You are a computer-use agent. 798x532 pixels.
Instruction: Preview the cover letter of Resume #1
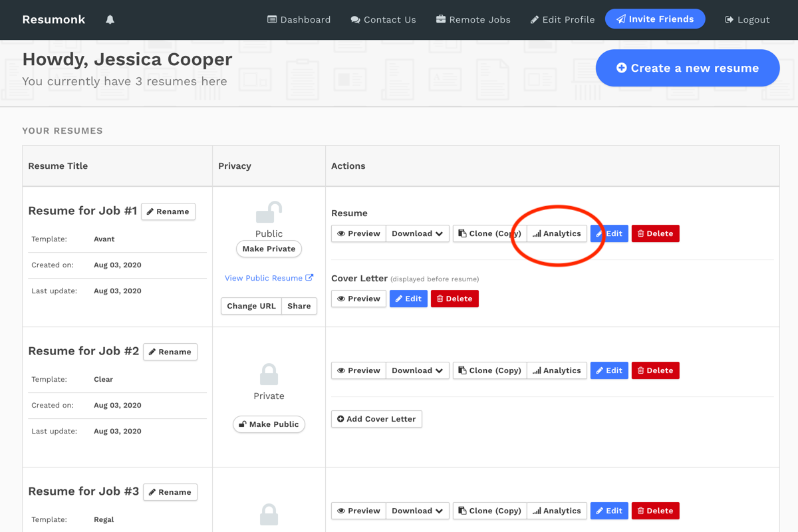pos(358,299)
